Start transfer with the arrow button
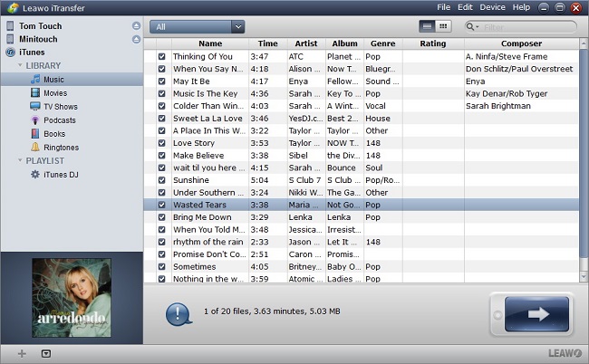This screenshot has height=364, width=589. (x=536, y=314)
